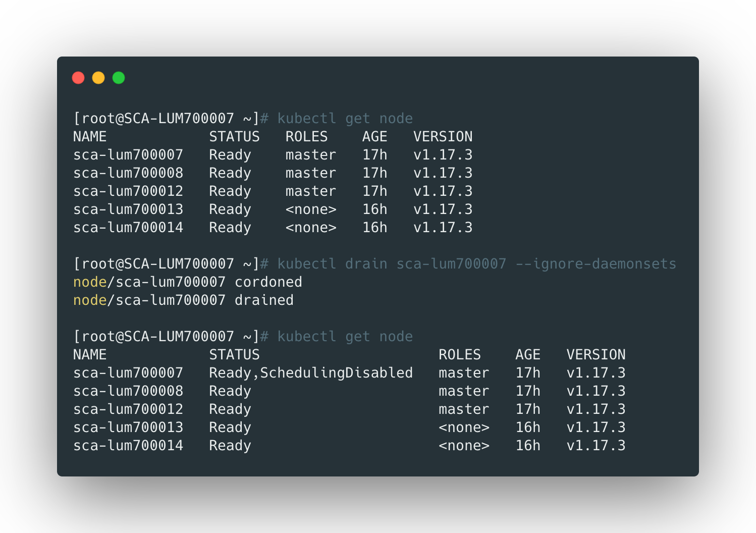
Task: Click sca-lum700008 in the first table
Action: [x=128, y=173]
